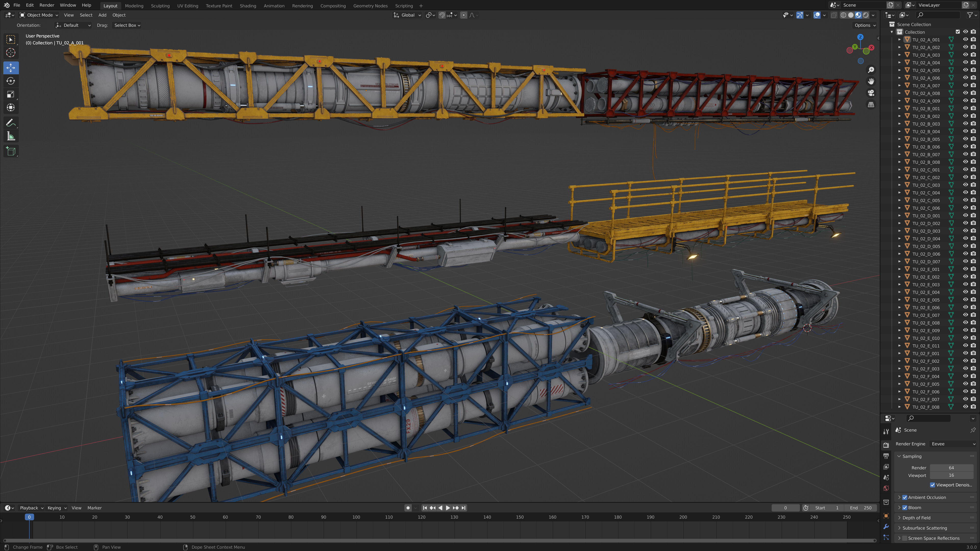Expand TU_02_A_001 in outliner
The image size is (980, 551).
(x=899, y=40)
